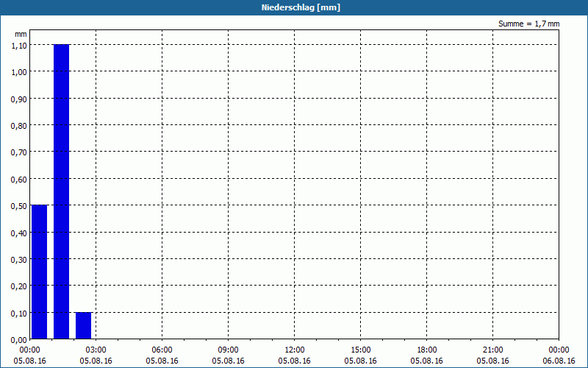The width and height of the screenshot is (588, 368).
Task: Click the 09:00 time axis label
Action: [228, 350]
